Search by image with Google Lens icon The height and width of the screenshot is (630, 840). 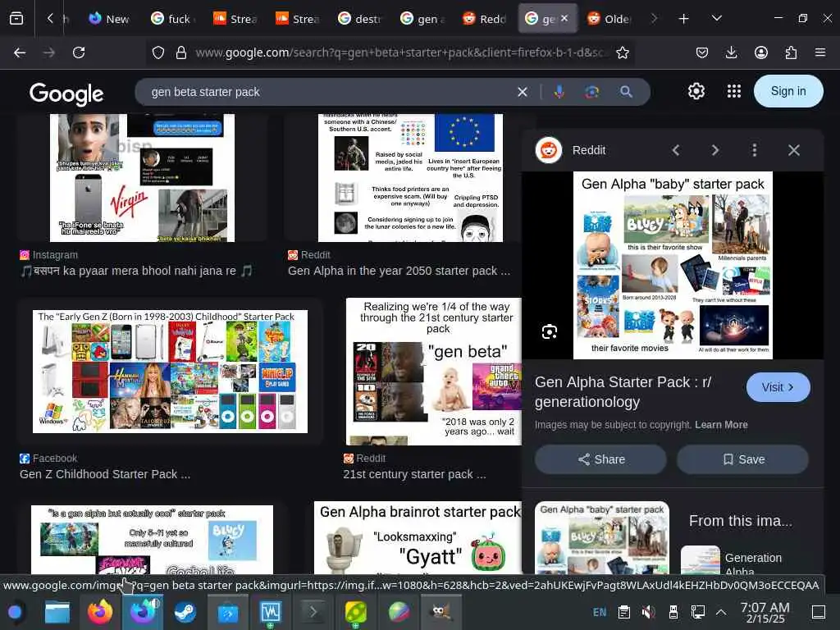pos(592,92)
